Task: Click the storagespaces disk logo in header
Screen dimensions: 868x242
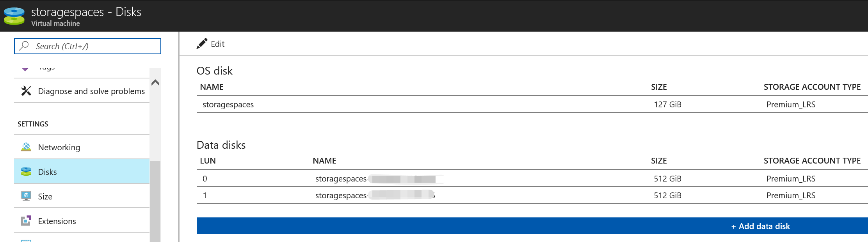Action: pyautogui.click(x=14, y=16)
